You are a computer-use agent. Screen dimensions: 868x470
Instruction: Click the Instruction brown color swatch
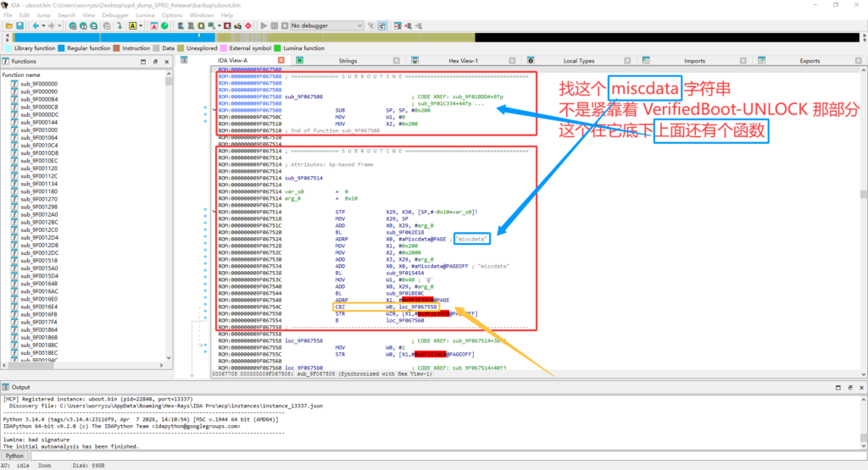point(116,48)
